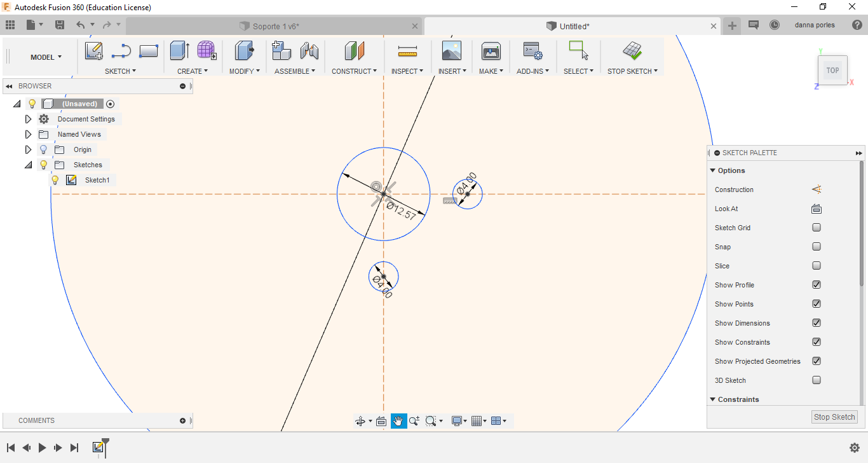
Task: Uncheck Show Points
Action: (x=817, y=304)
